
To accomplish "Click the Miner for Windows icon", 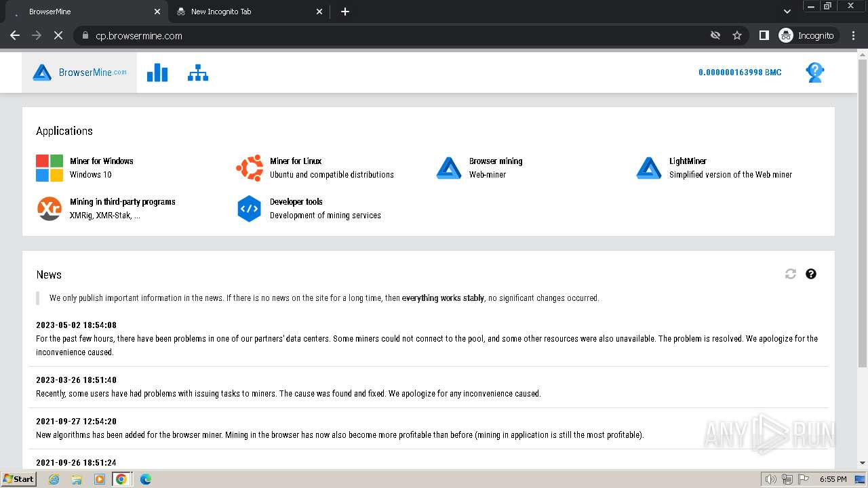I will [x=50, y=168].
